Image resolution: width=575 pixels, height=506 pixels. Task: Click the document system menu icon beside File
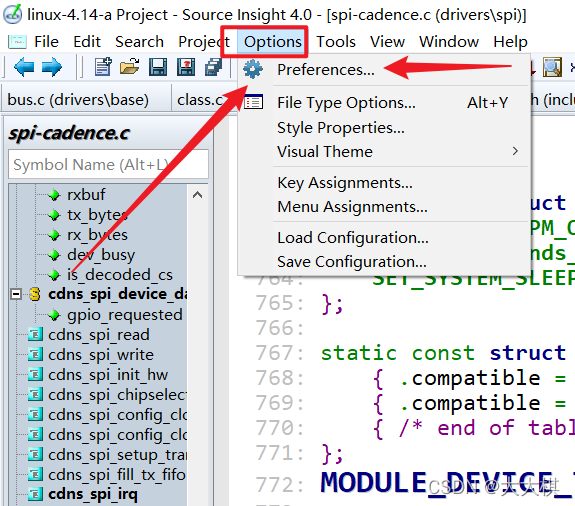coord(17,42)
